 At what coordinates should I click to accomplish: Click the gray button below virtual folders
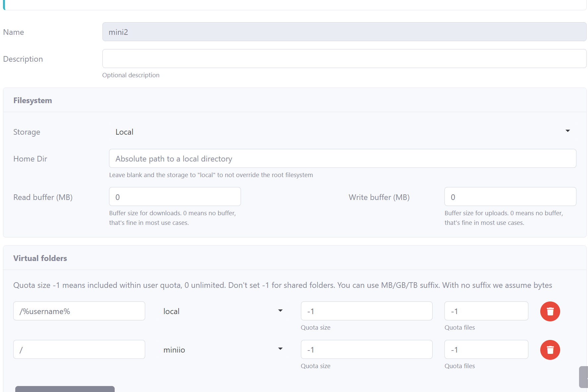point(65,389)
